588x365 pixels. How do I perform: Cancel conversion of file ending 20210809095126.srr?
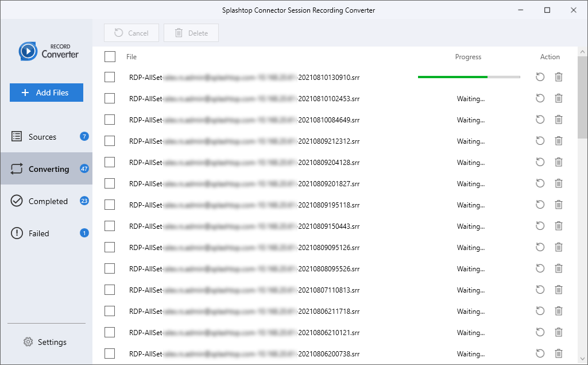point(540,247)
